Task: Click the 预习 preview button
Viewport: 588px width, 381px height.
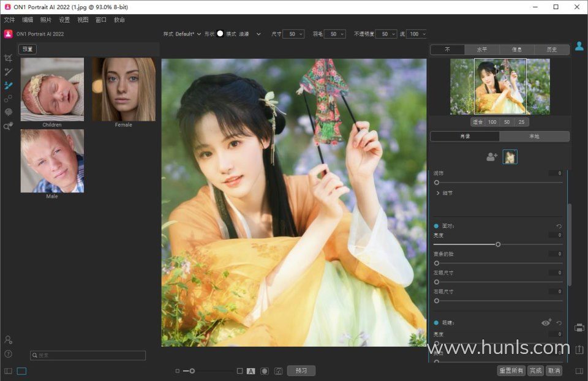Action: pos(301,371)
